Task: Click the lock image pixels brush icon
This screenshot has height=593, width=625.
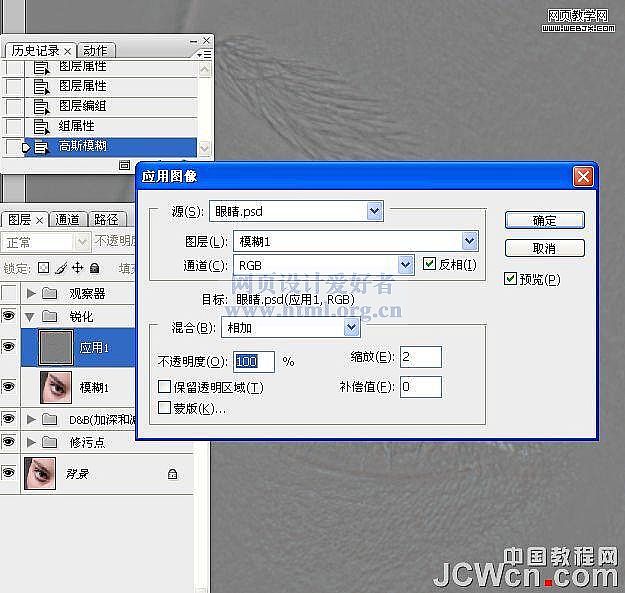Action: click(x=61, y=268)
